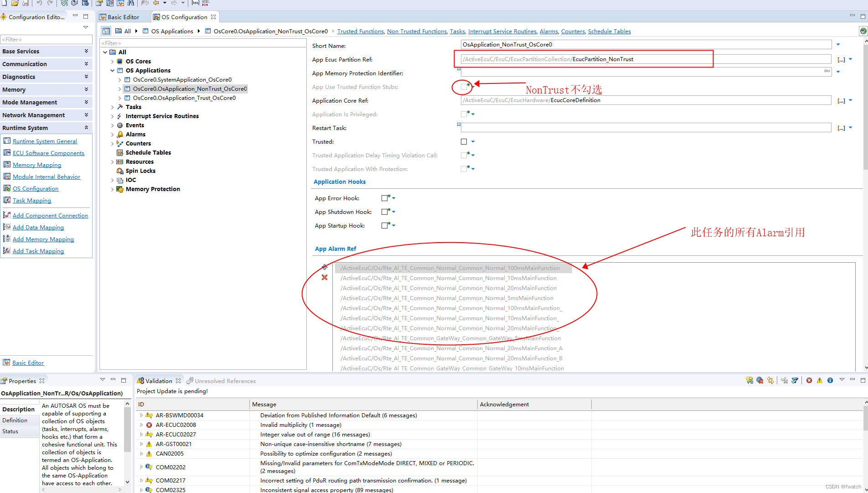
Task: Filter errors in the Validation view
Action: pyautogui.click(x=809, y=380)
